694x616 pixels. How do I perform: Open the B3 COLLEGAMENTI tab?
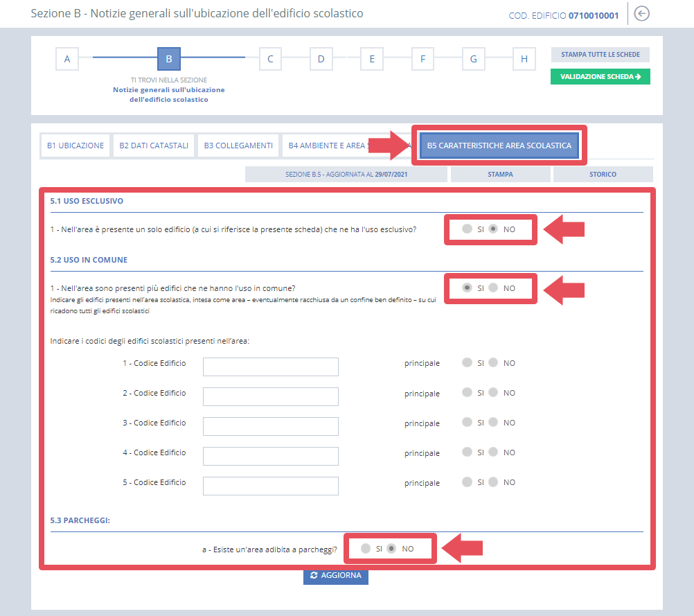coord(238,145)
